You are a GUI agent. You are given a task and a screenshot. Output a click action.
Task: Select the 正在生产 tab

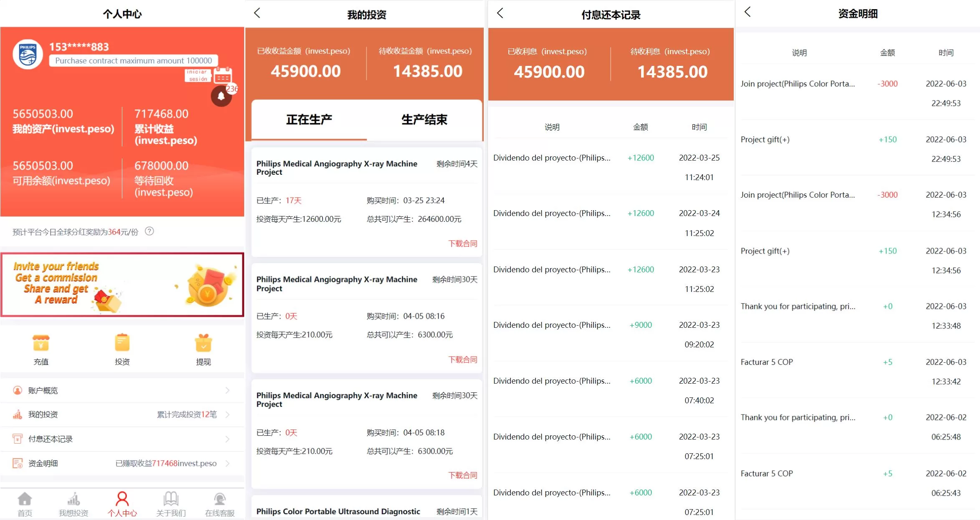[x=309, y=120]
